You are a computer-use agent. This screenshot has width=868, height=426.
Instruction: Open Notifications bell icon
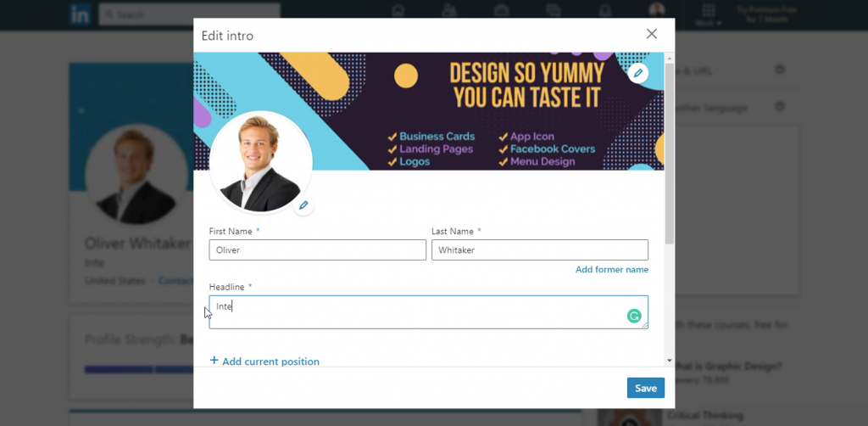(x=605, y=10)
